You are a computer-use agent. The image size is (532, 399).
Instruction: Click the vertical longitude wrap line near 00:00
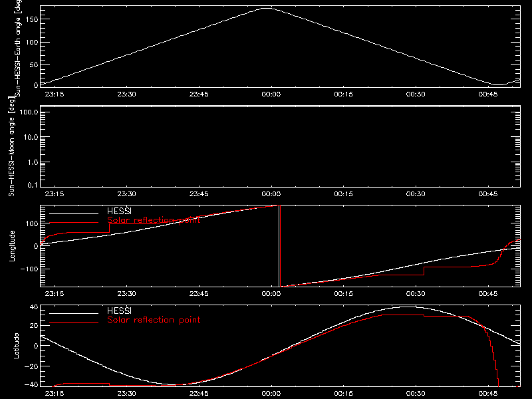pyautogui.click(x=279, y=246)
